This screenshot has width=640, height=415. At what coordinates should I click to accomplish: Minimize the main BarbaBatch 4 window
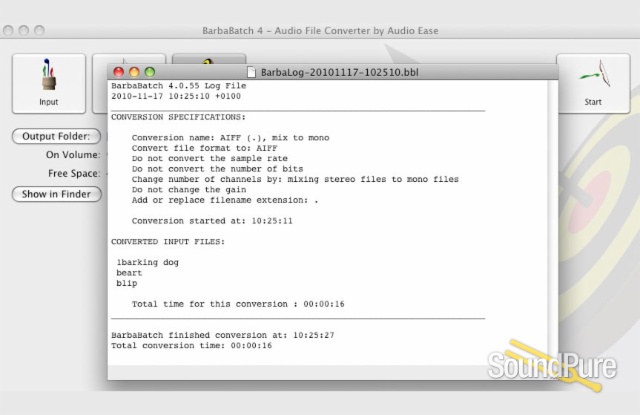pyautogui.click(x=25, y=31)
